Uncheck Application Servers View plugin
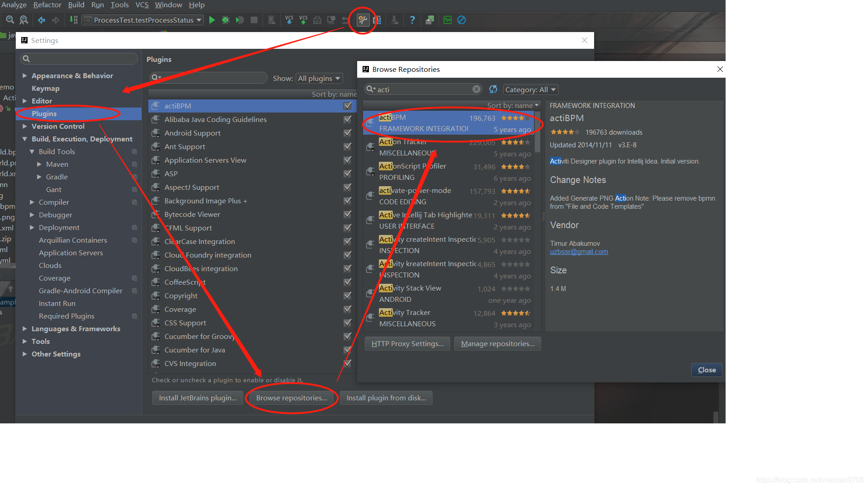Screen dimensions: 868x488 tap(347, 160)
